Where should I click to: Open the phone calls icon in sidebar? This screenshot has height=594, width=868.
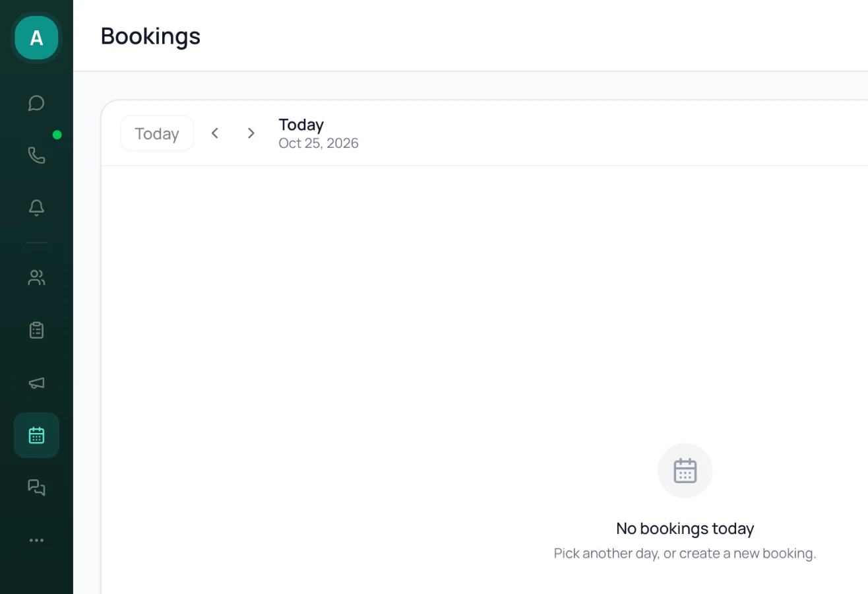[x=36, y=156]
